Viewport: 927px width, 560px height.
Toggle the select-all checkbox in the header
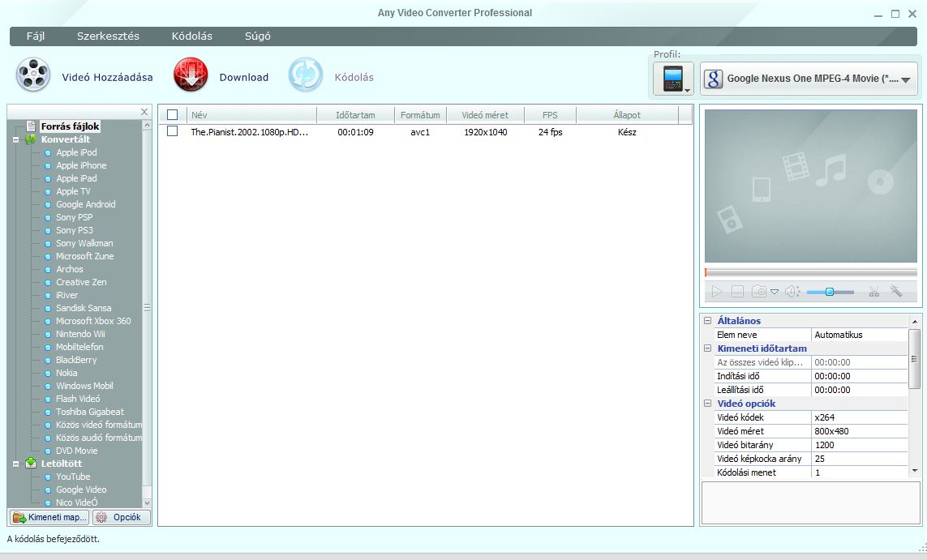(x=173, y=114)
